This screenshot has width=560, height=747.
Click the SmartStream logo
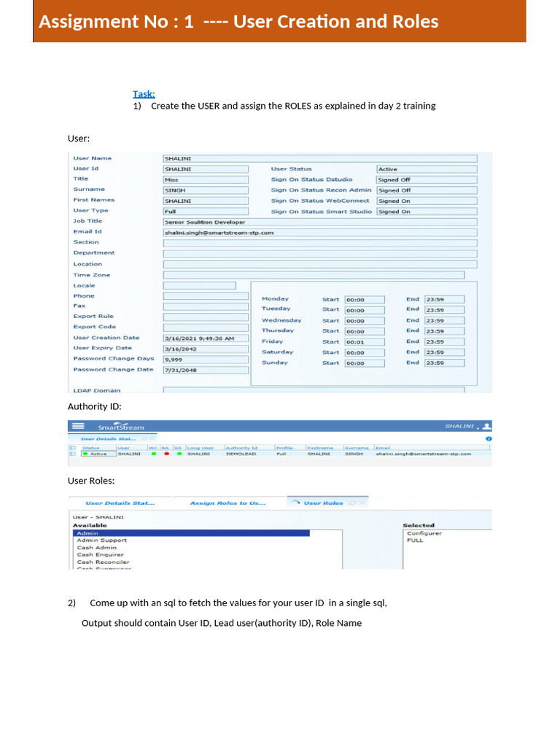tap(121, 427)
